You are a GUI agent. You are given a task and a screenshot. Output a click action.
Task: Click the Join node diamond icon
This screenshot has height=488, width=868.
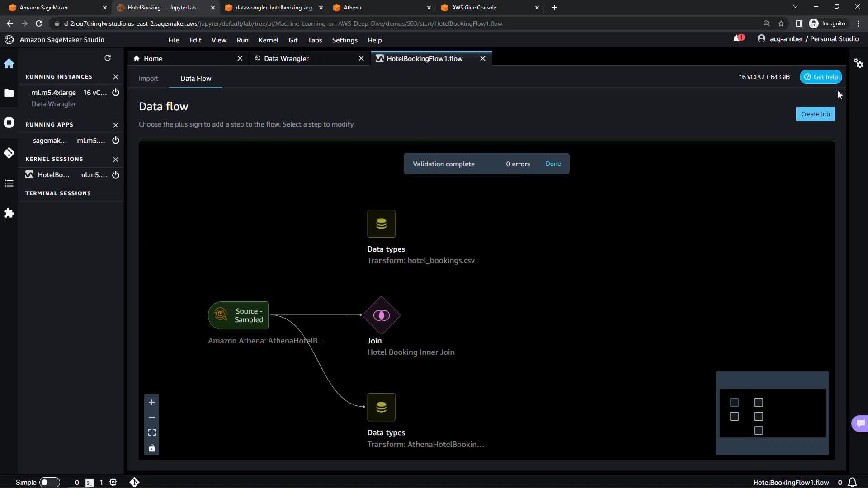pyautogui.click(x=381, y=315)
